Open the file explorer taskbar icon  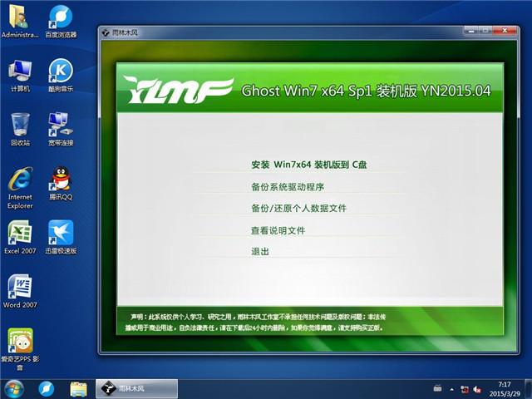coord(78,389)
